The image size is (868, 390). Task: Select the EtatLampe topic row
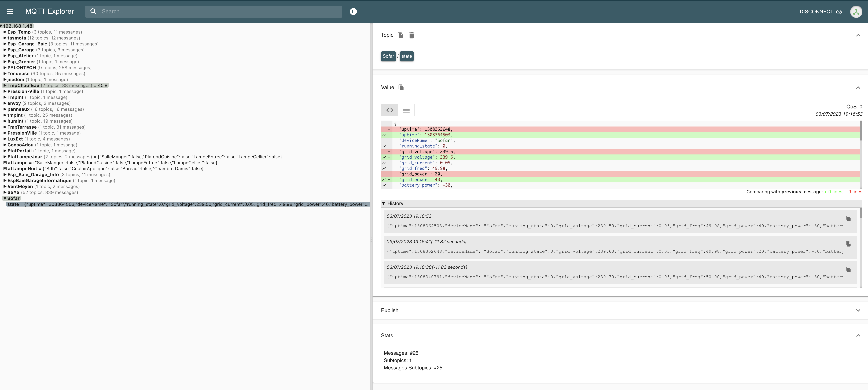coord(110,163)
